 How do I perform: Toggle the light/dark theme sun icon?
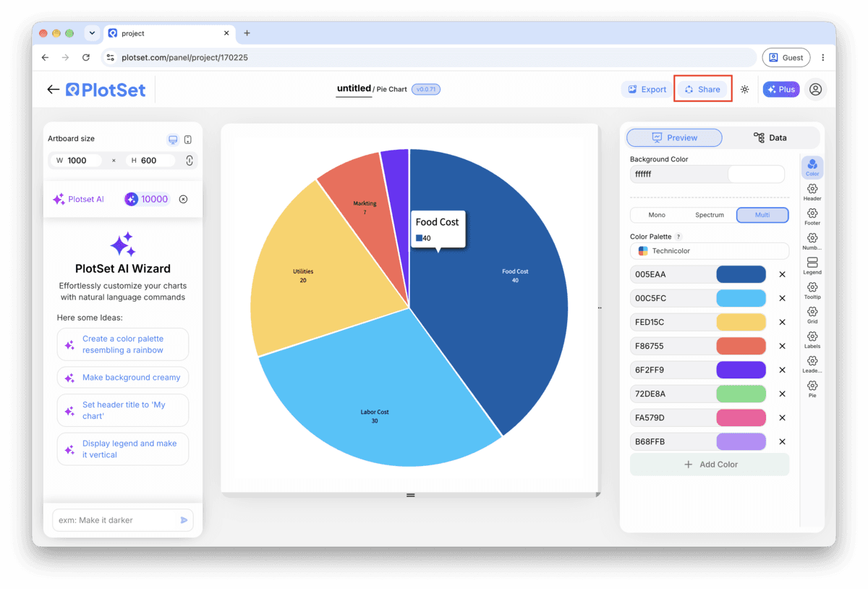744,90
